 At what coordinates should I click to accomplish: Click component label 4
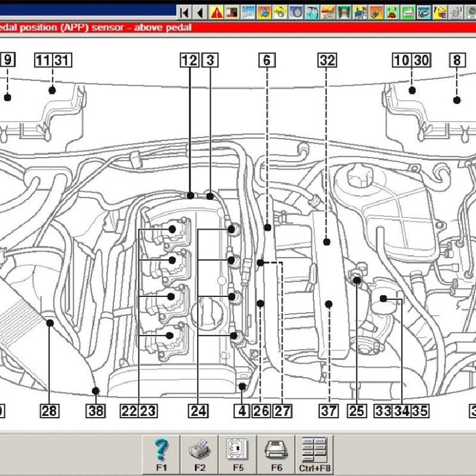pyautogui.click(x=242, y=411)
